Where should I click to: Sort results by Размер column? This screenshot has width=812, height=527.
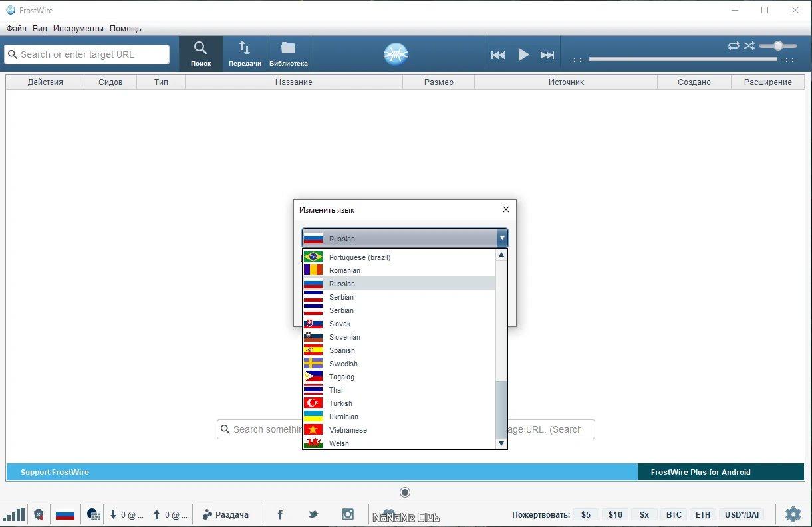tap(439, 82)
